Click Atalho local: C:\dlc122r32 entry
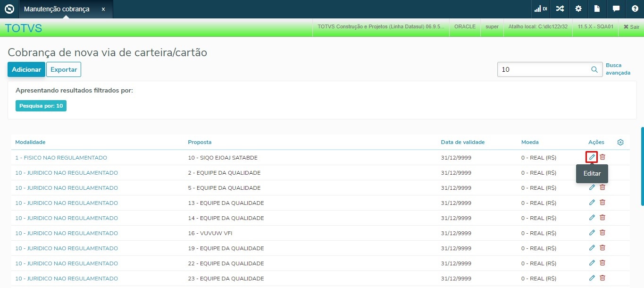This screenshot has height=288, width=644. click(x=538, y=27)
